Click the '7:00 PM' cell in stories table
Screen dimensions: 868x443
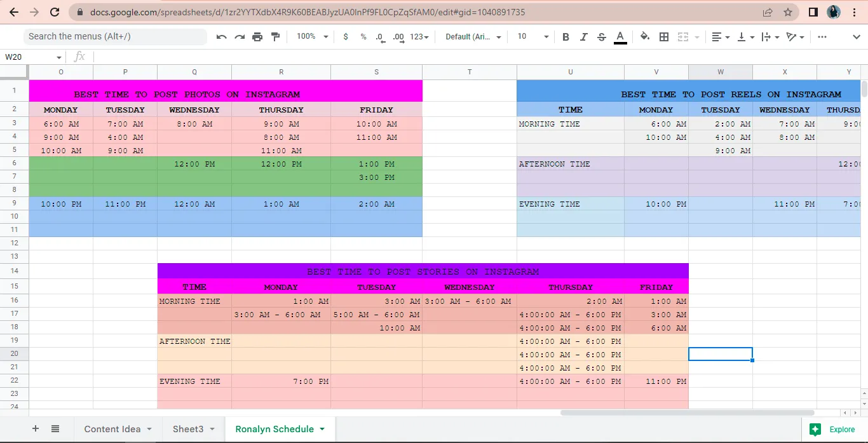281,381
